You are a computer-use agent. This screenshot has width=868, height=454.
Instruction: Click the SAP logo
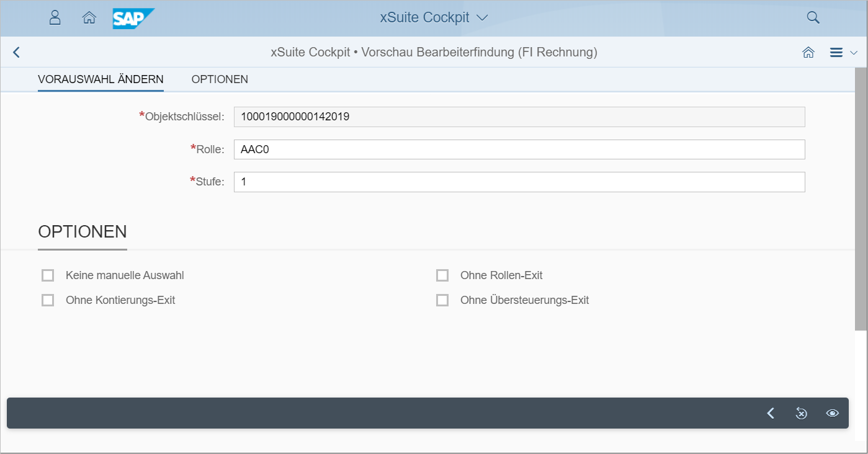[133, 18]
